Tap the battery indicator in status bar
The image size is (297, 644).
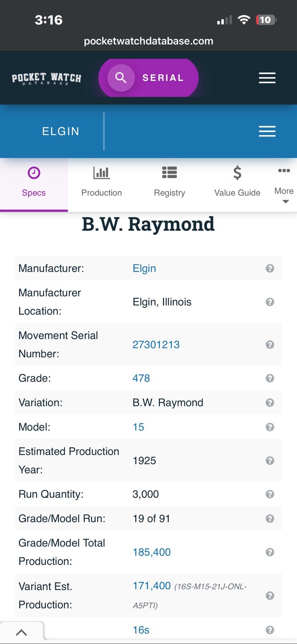pyautogui.click(x=266, y=20)
